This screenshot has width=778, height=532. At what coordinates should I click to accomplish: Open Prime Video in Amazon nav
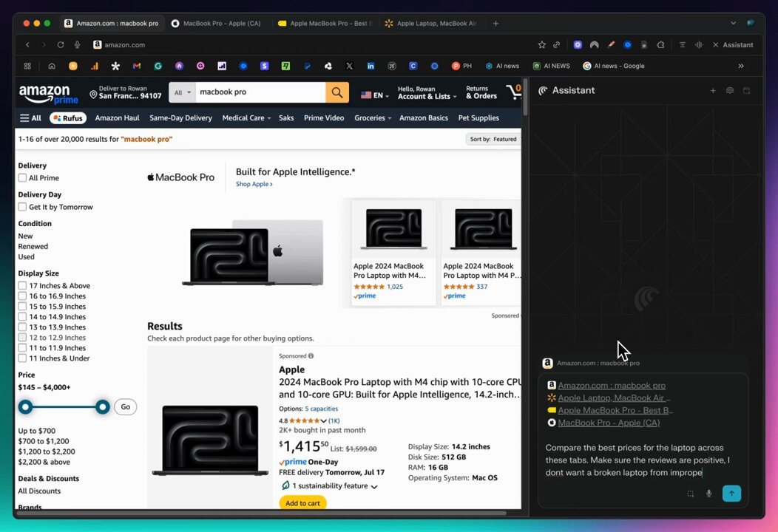point(324,118)
